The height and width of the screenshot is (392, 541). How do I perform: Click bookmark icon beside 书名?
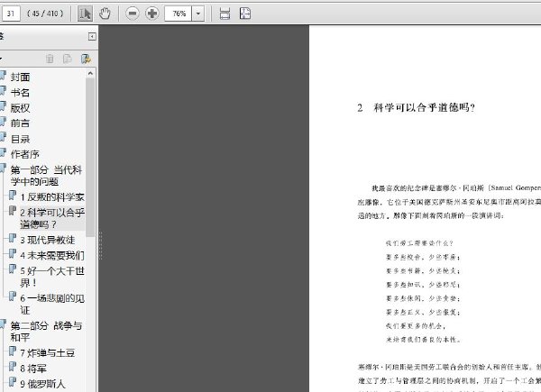tap(3, 91)
